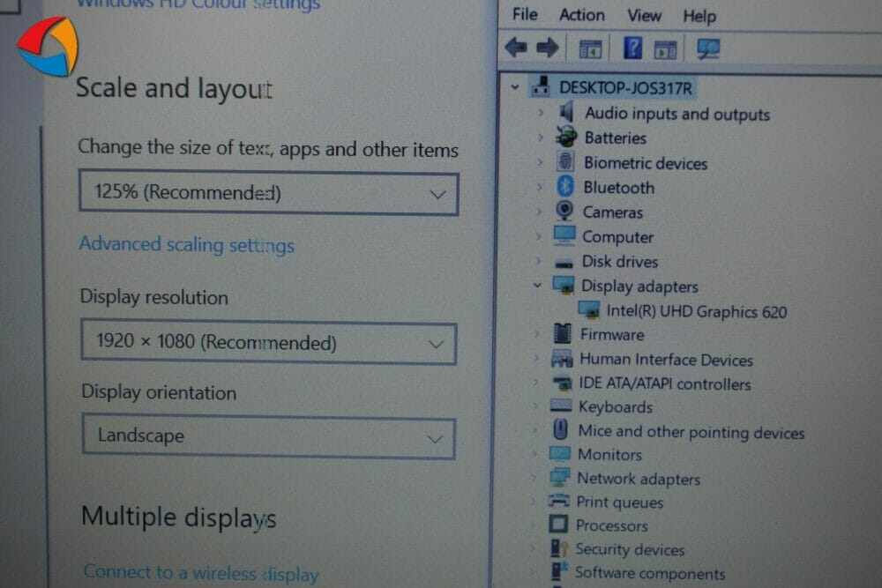Select the Security devices row text
882x588 pixels.
tap(630, 549)
